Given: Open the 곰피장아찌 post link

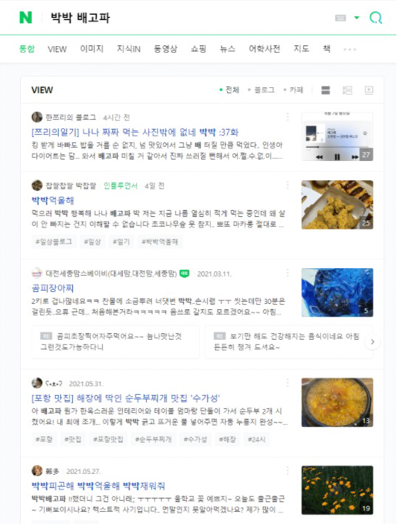Looking at the screenshot, I should tap(53, 288).
